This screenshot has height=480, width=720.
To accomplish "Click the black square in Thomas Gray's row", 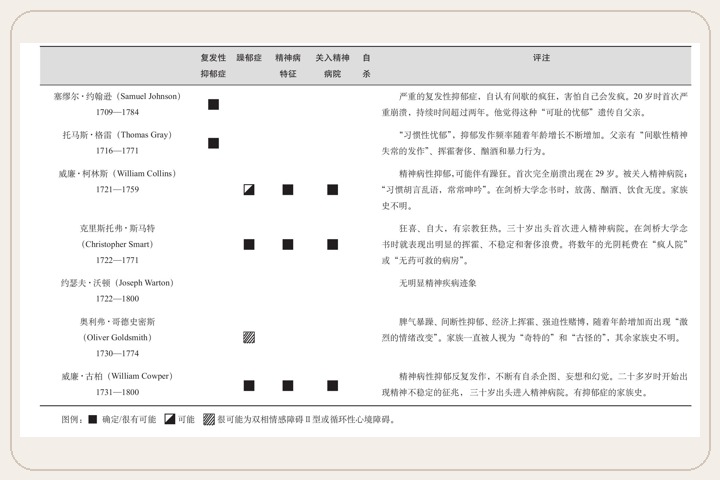I will (214, 143).
